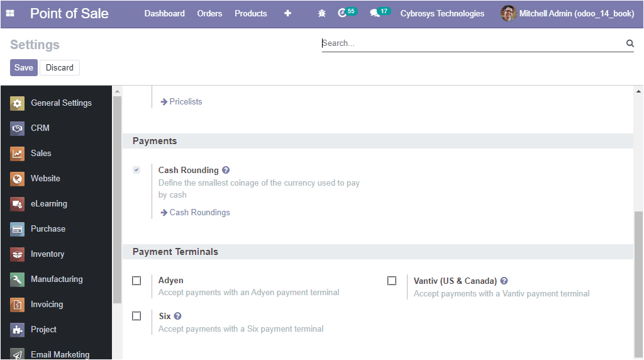Viewport: 644px width, 360px height.
Task: Open activities clock icon with 55 badge
Action: [347, 13]
